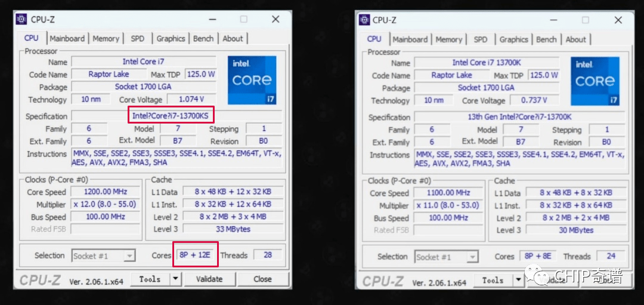Click Core Speed '1100.00 MHz' value
Viewport: 644px width, 305px height.
coord(448,193)
